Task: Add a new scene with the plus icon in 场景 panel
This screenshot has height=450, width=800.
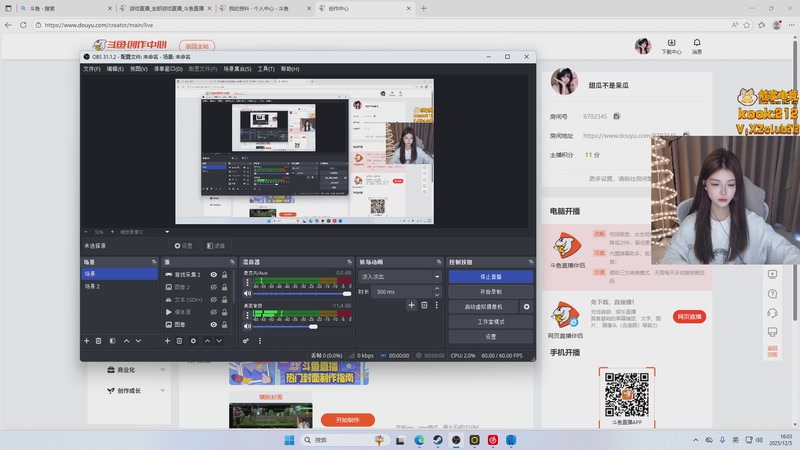Action: pos(86,341)
